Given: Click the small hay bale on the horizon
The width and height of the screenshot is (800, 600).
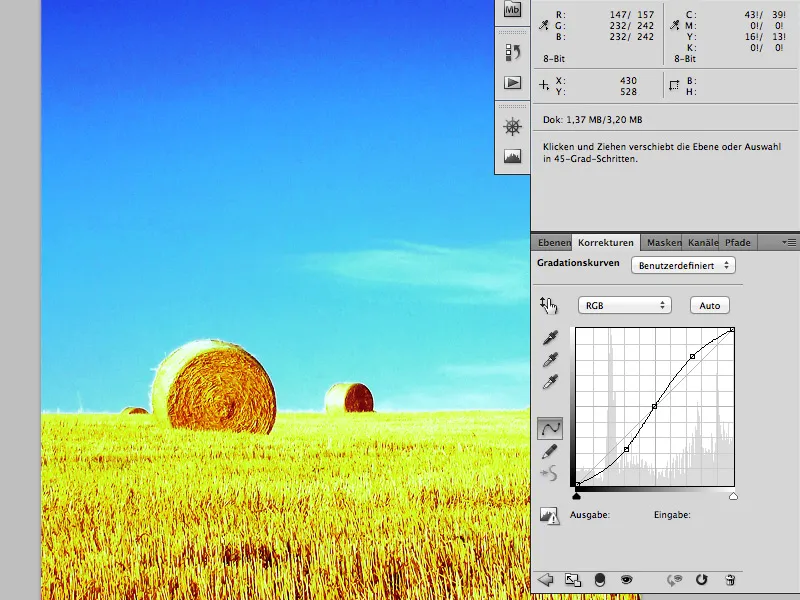Looking at the screenshot, I should (349, 397).
